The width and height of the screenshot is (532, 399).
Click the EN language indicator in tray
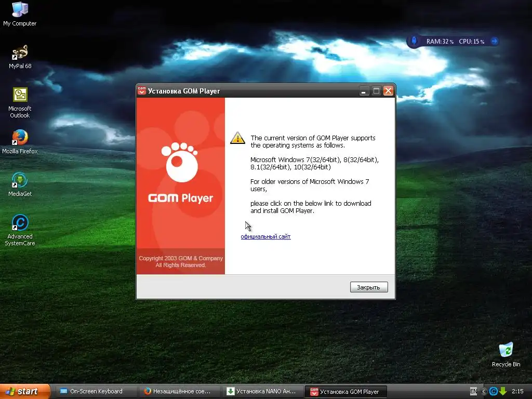[473, 391]
